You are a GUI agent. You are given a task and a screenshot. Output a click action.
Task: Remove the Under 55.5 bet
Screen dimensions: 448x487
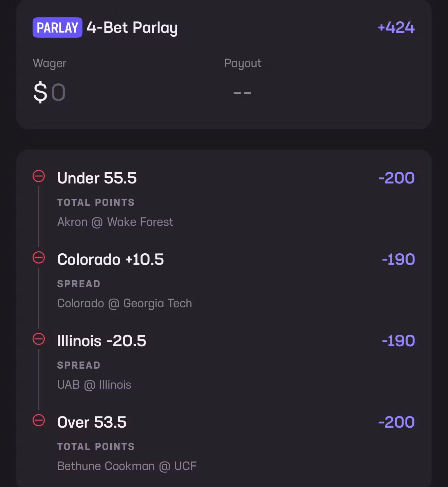[x=39, y=176]
